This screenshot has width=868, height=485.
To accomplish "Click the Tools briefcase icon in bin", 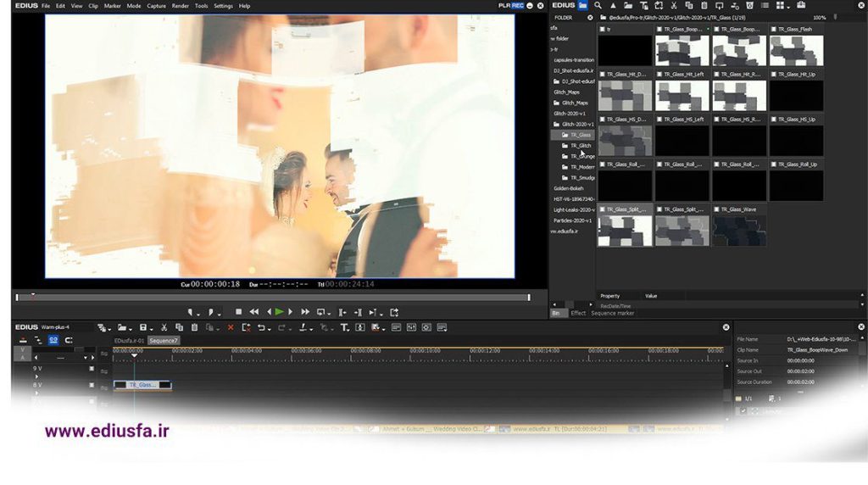I will click(801, 5).
